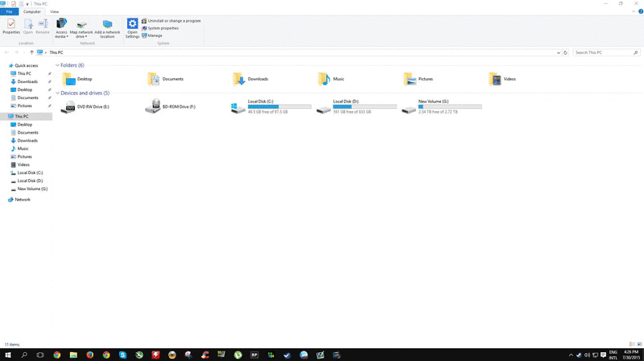644x361 pixels.
Task: Click the address bar path This PC
Action: 56,52
